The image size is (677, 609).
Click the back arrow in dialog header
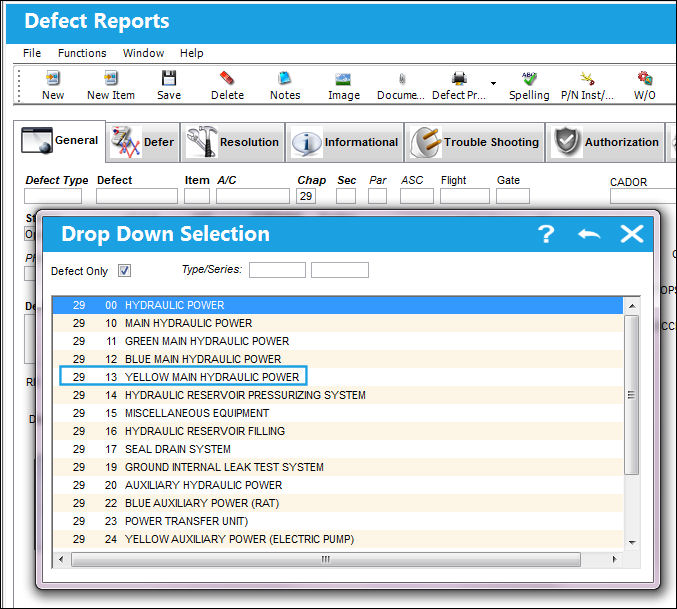point(589,234)
